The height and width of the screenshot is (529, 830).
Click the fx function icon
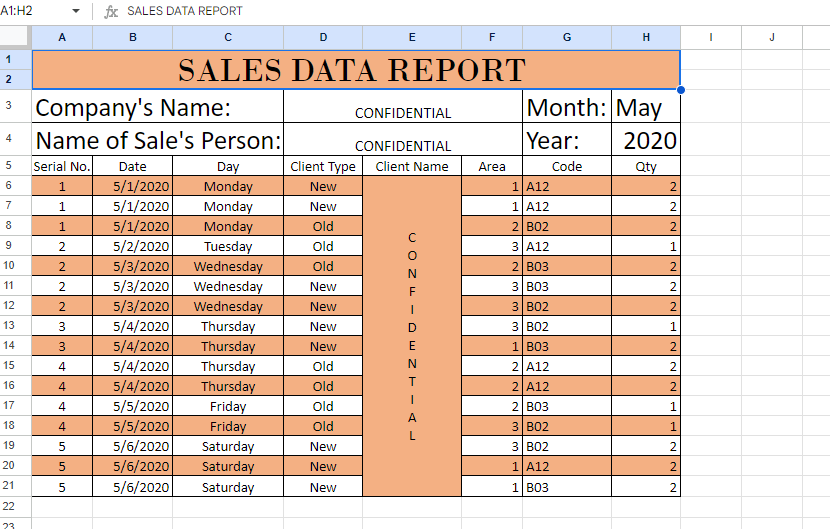(111, 11)
